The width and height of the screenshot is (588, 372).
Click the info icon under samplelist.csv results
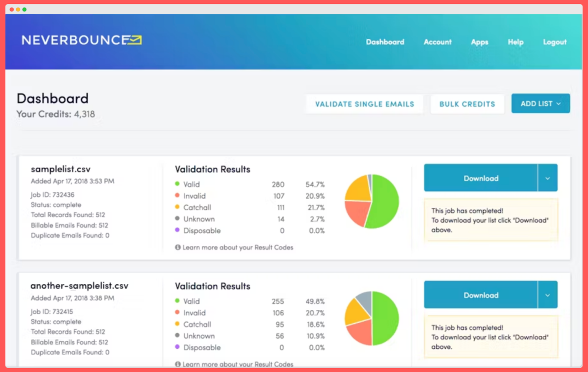point(178,247)
